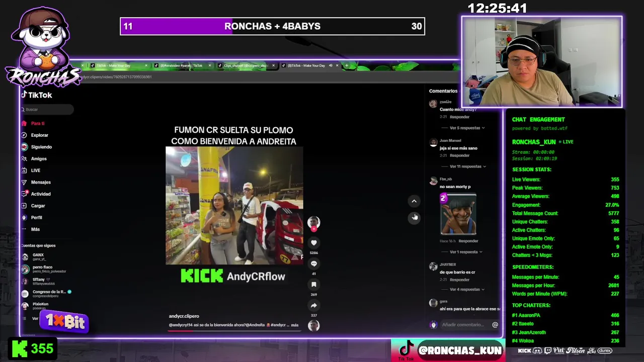Follow creator via plus on avatar
The height and width of the screenshot is (362, 644).
(x=314, y=229)
